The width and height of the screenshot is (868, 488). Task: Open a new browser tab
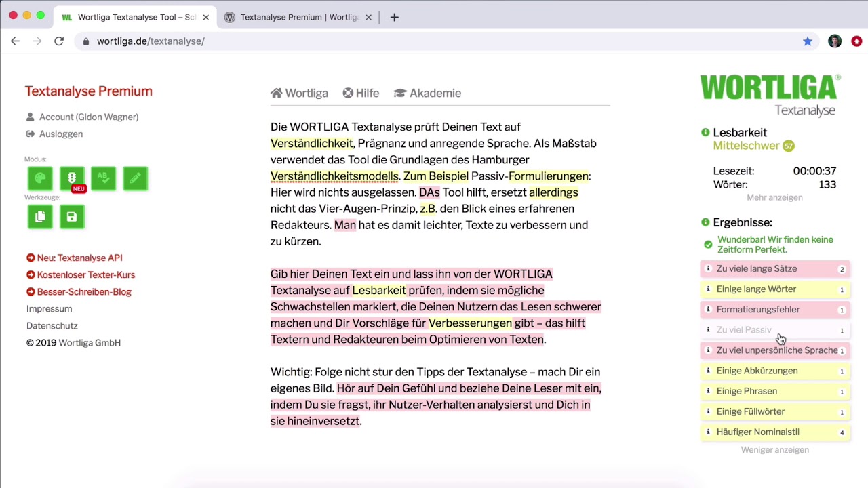pos(394,17)
